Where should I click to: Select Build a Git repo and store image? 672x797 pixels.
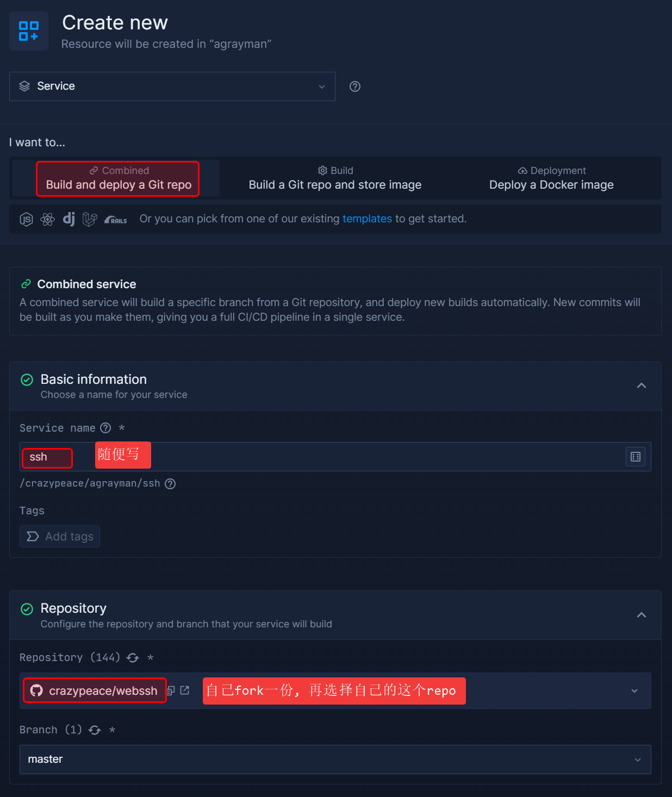(335, 178)
